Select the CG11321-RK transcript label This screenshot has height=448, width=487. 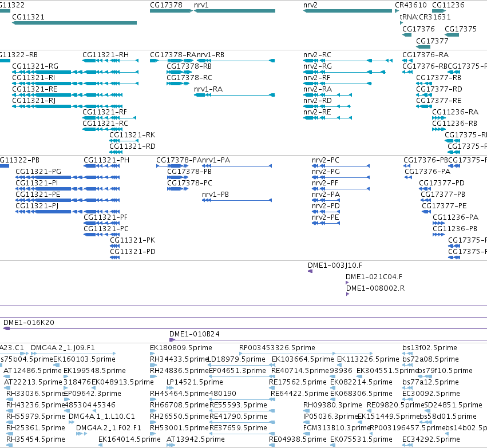click(132, 135)
